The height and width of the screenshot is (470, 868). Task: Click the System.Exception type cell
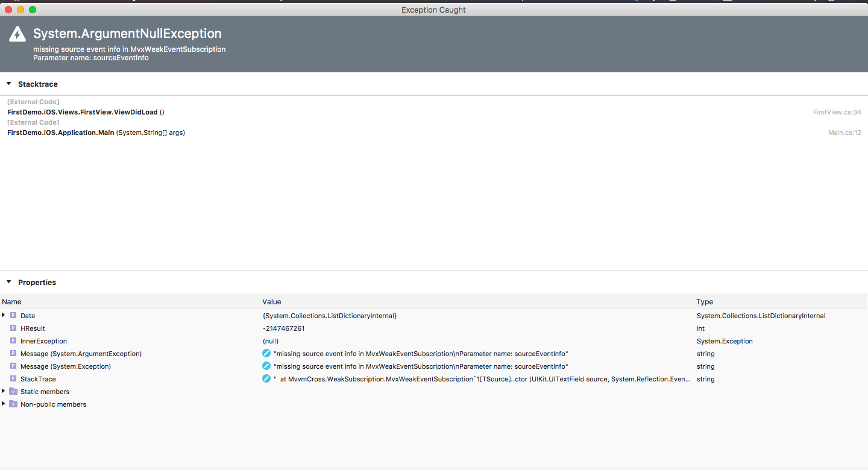pyautogui.click(x=725, y=341)
